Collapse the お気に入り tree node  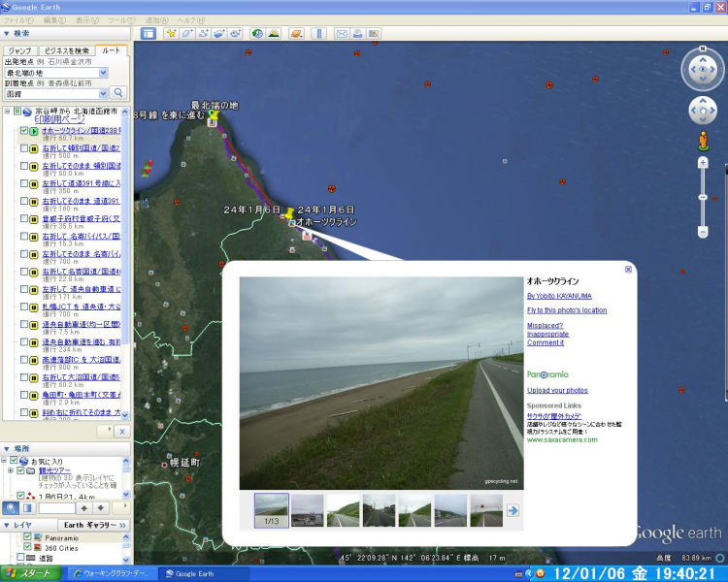tap(4, 461)
